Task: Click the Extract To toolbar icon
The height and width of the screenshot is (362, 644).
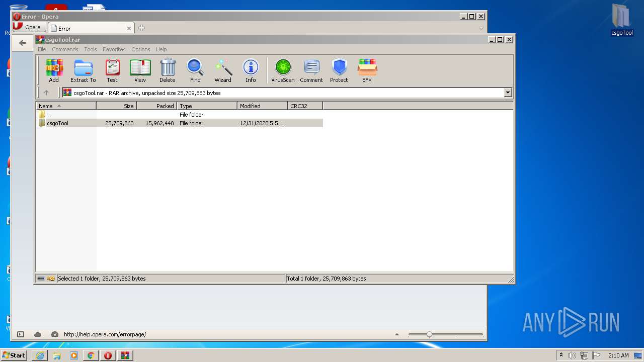Action: click(x=83, y=70)
